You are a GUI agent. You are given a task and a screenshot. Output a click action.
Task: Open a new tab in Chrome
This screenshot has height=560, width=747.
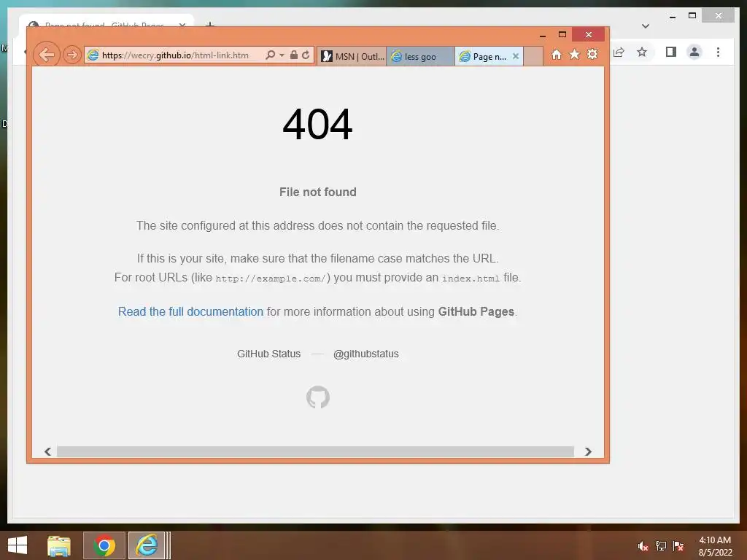pyautogui.click(x=209, y=24)
